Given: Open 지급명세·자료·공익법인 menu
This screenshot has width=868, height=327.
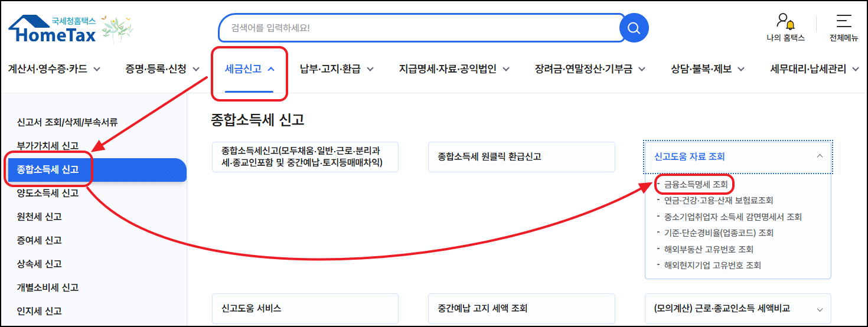Looking at the screenshot, I should point(448,69).
